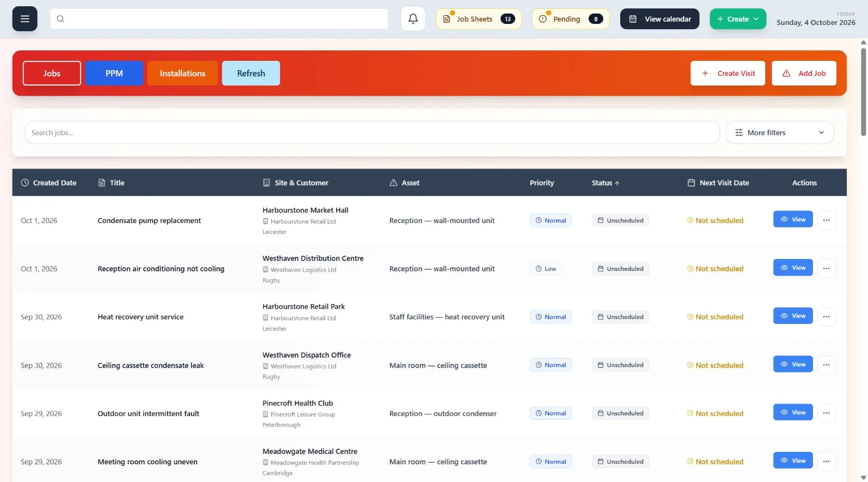Image resolution: width=868 pixels, height=482 pixels.
Task: Open more actions for Heat recovery unit service
Action: click(x=826, y=316)
